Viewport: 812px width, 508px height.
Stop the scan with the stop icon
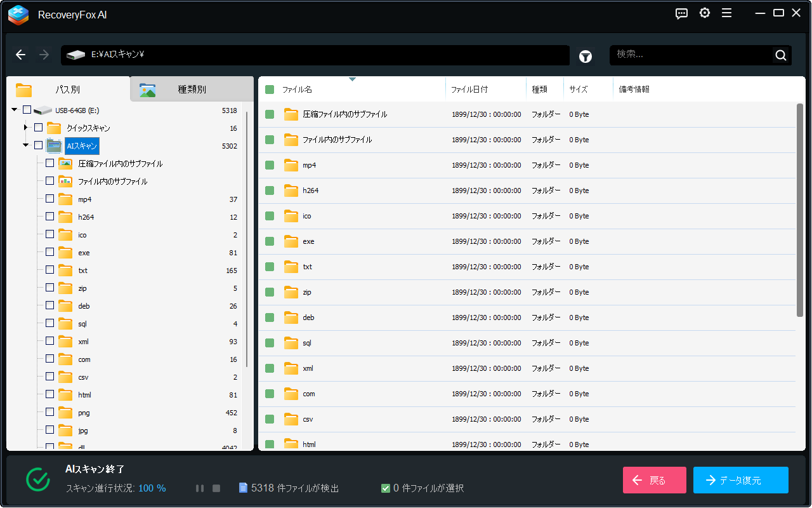[x=216, y=488]
